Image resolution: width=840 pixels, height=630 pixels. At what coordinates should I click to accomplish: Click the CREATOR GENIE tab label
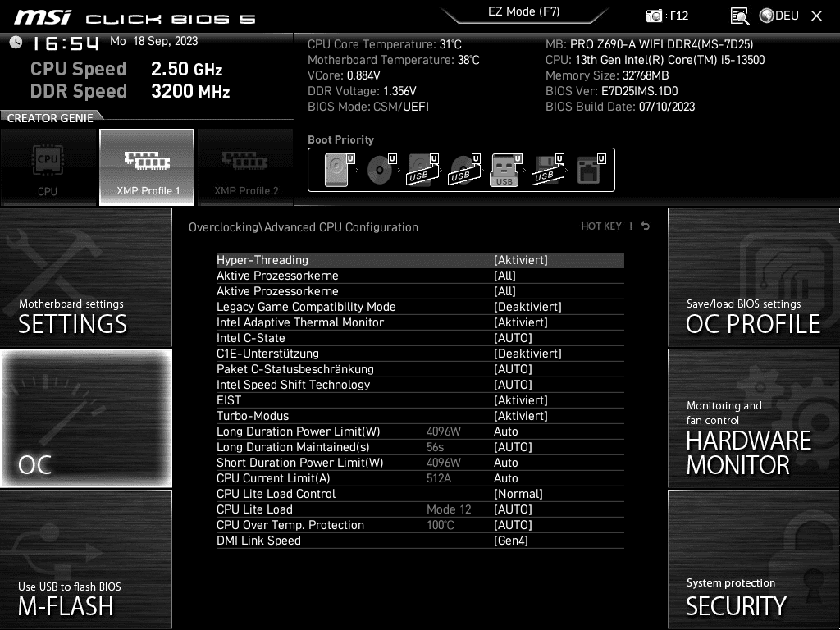click(50, 118)
